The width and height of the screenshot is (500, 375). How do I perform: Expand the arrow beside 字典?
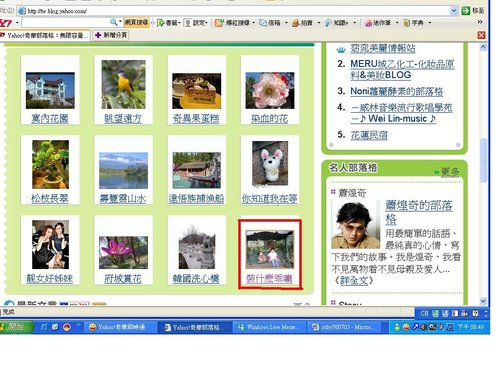[x=430, y=23]
